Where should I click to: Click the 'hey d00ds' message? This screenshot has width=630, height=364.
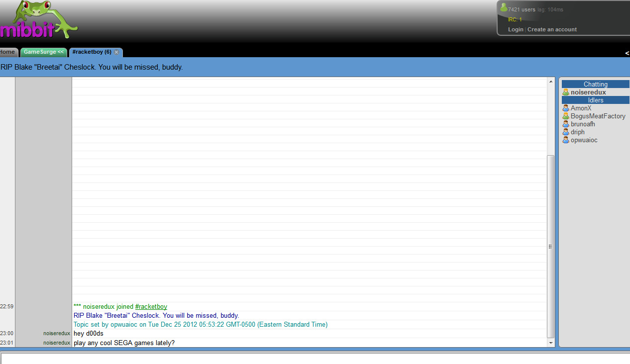click(89, 334)
